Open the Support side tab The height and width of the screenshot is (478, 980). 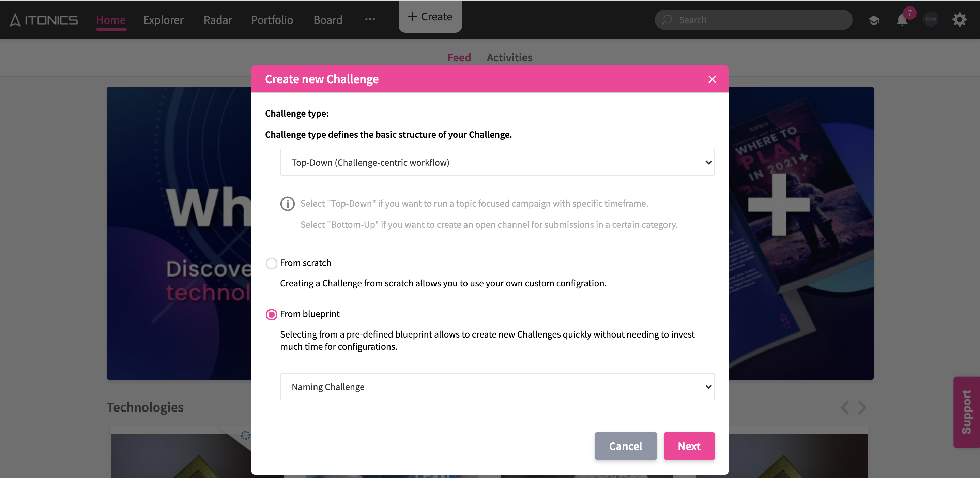(966, 412)
